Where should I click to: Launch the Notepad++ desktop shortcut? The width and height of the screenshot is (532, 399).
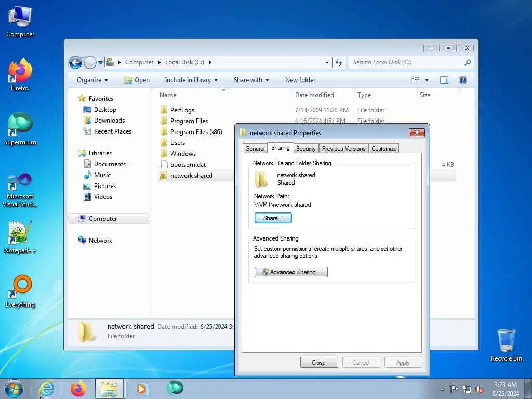click(20, 237)
